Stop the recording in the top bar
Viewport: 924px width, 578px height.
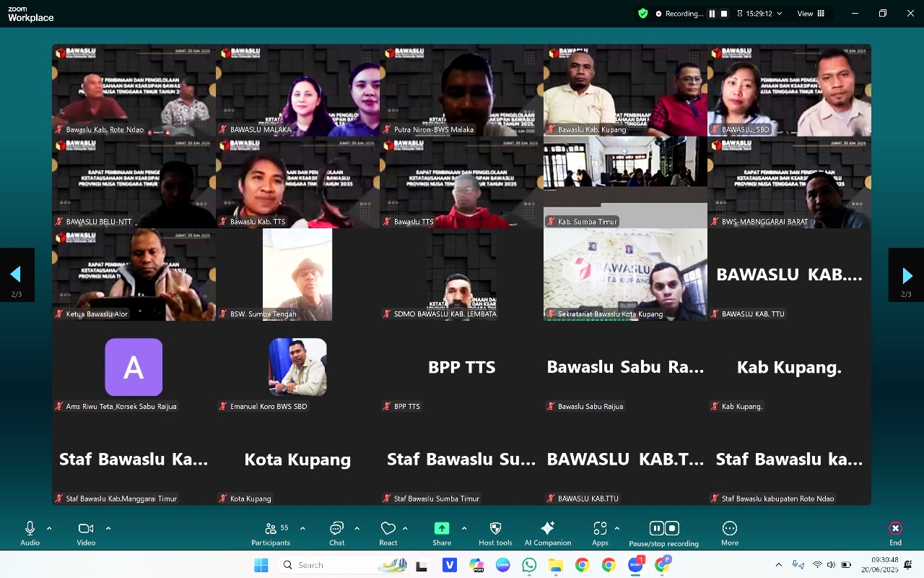point(724,14)
